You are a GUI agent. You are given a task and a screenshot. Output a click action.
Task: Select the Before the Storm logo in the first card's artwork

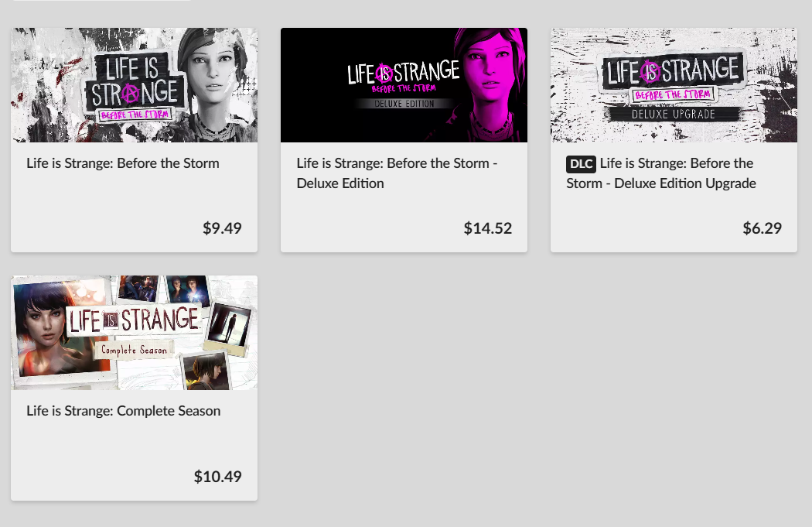134,86
